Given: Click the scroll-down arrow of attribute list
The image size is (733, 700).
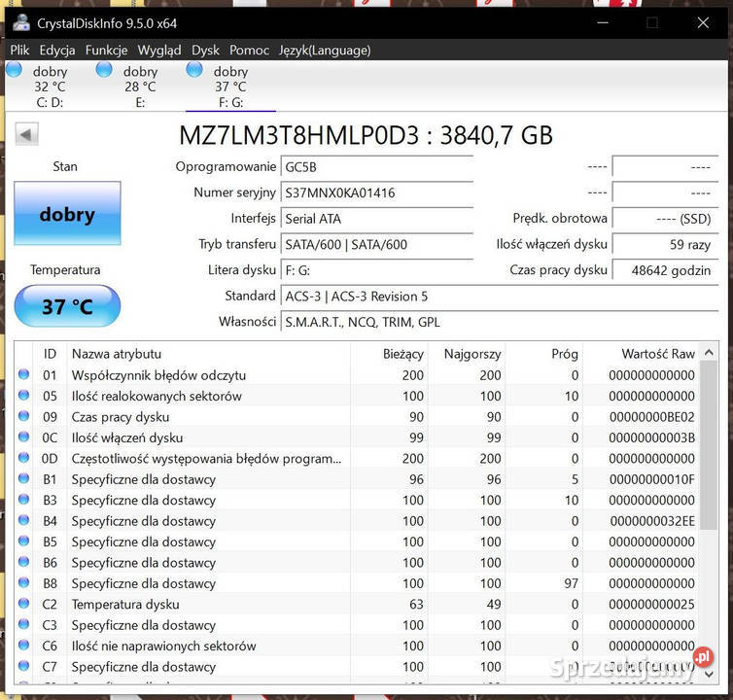Looking at the screenshot, I should coord(709,674).
